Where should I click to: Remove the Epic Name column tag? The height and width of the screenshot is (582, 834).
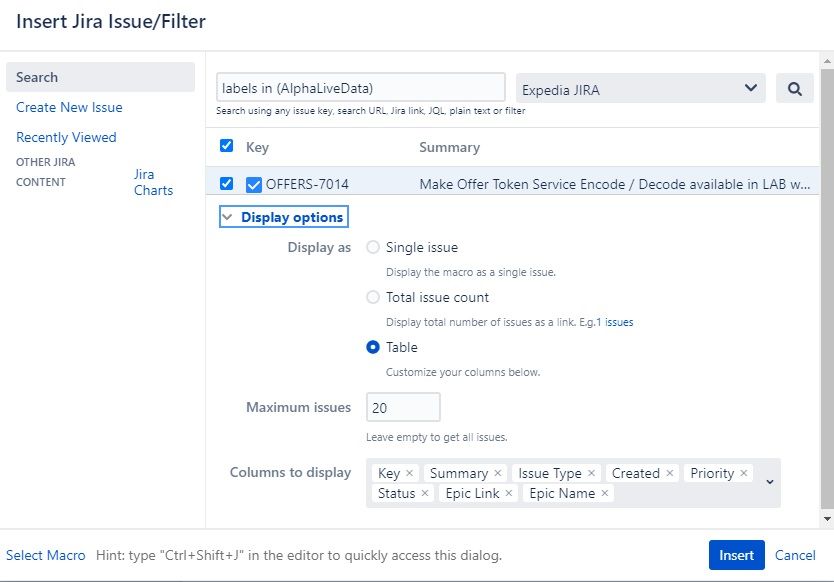605,493
